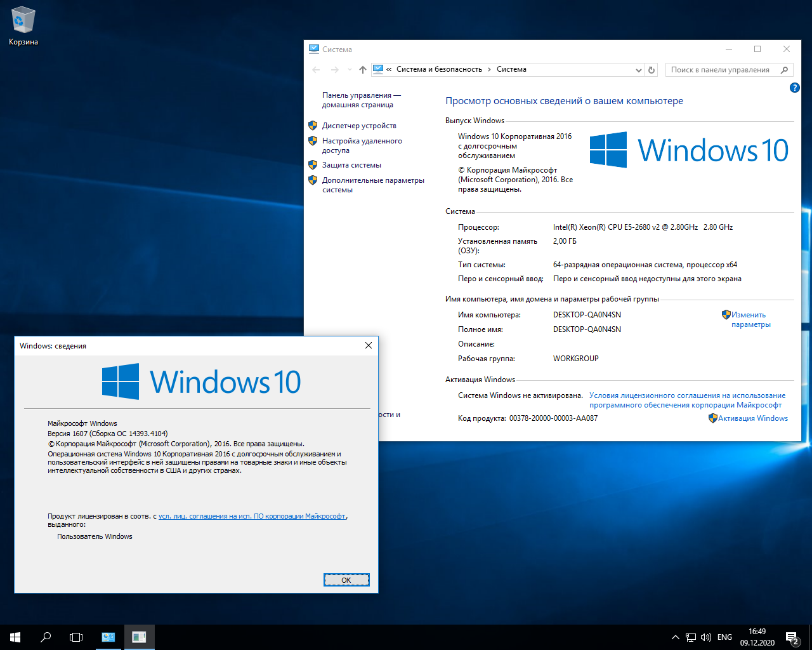Screen dimensions: 812x650
Task: Click the product ID '00378-20000-00003-AA087'
Action: click(x=553, y=418)
